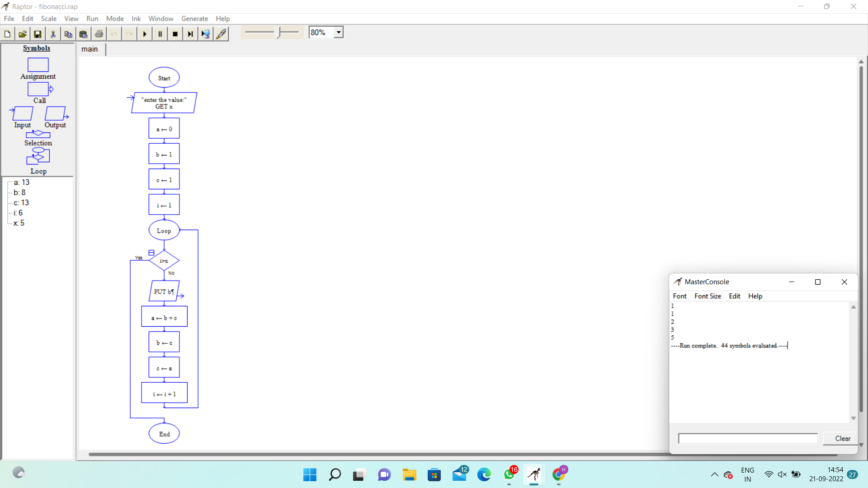Click the Print toolbar icon
Screen dimensions: 868x488
click(99, 34)
